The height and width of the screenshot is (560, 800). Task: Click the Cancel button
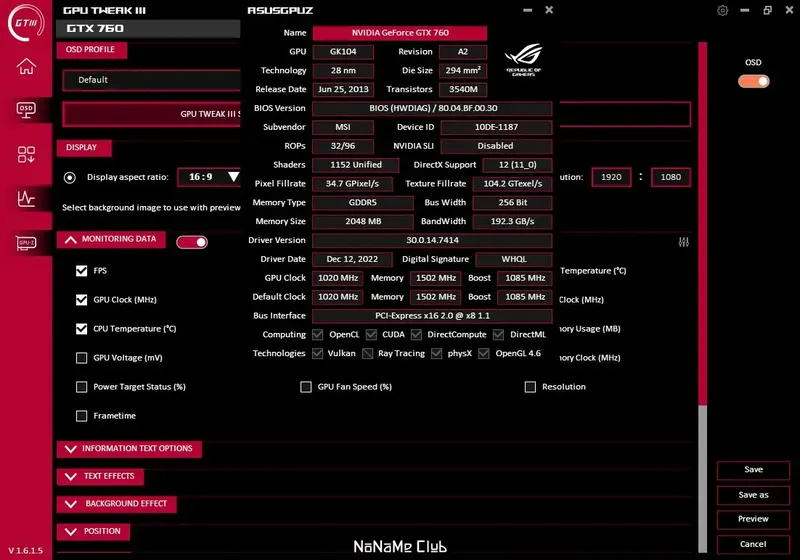pos(753,544)
